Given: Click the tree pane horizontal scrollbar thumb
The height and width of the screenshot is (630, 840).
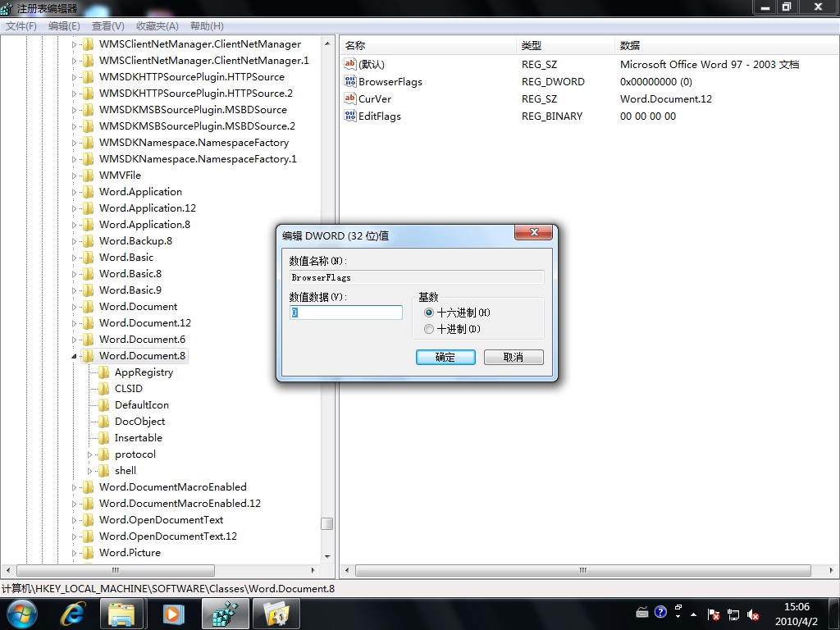Looking at the screenshot, I should click(x=115, y=570).
